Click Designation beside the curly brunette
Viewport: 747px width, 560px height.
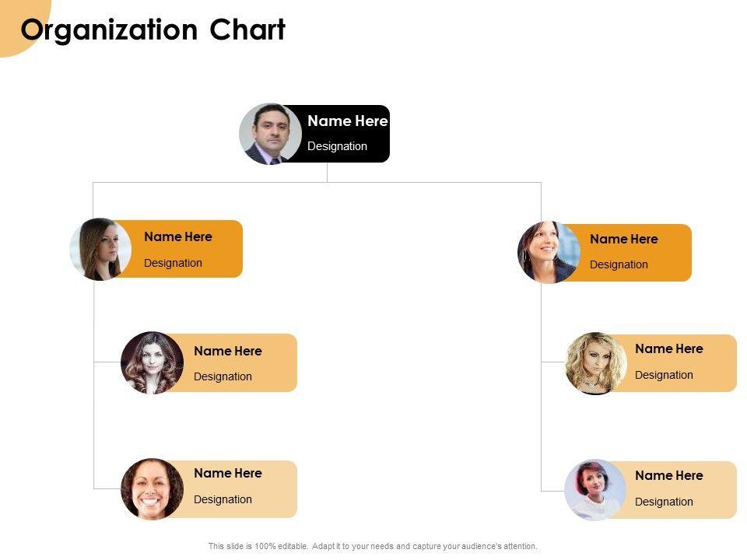click(223, 376)
